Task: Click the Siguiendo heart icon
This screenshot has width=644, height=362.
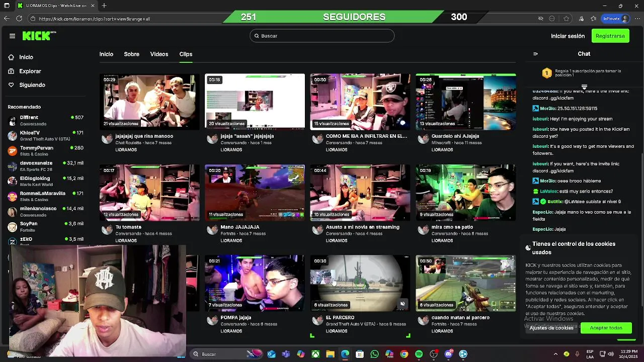Action: 11,85
